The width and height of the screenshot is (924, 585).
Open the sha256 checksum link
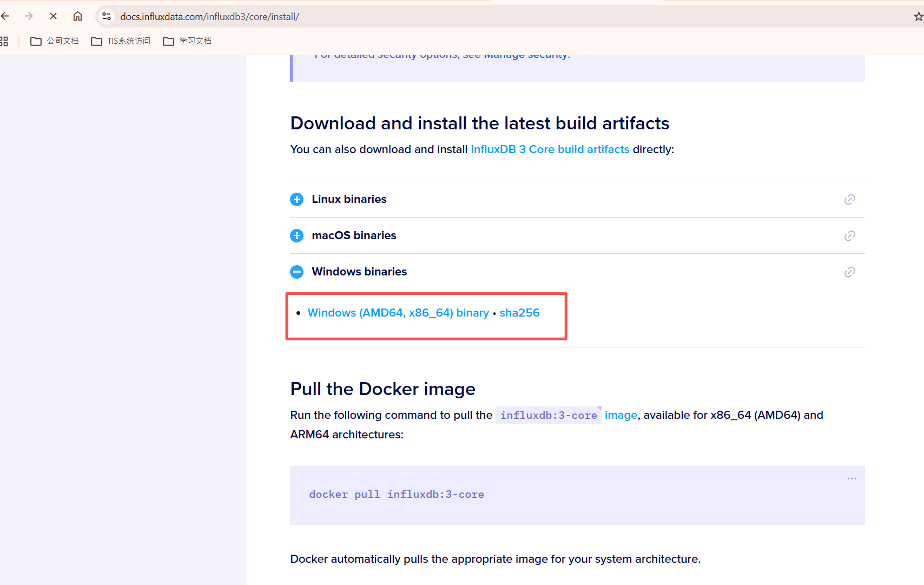pos(519,313)
